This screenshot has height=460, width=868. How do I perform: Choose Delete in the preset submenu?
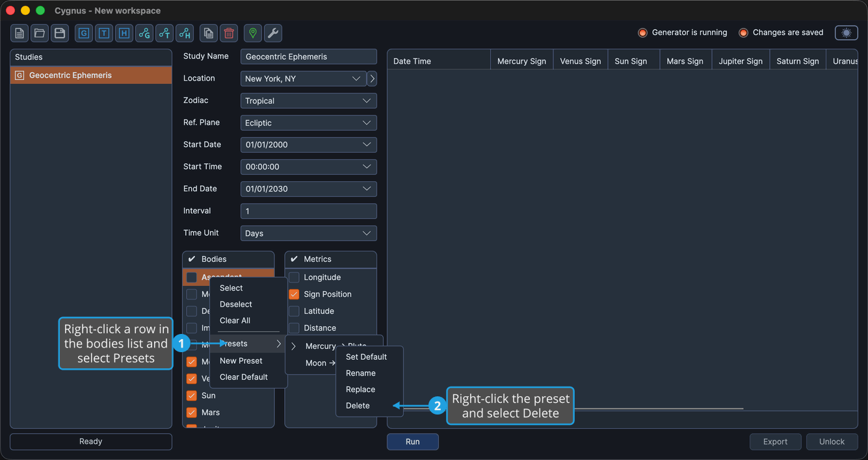pos(370,406)
